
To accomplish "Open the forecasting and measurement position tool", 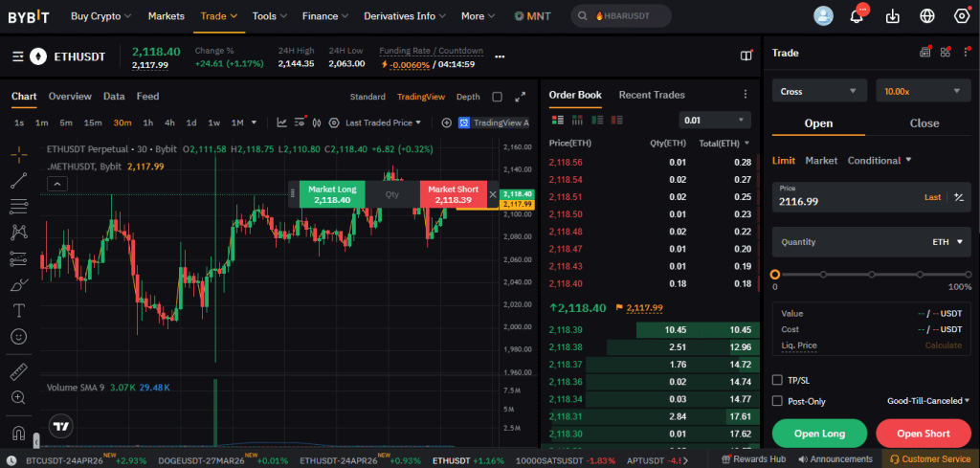I will coord(19,258).
